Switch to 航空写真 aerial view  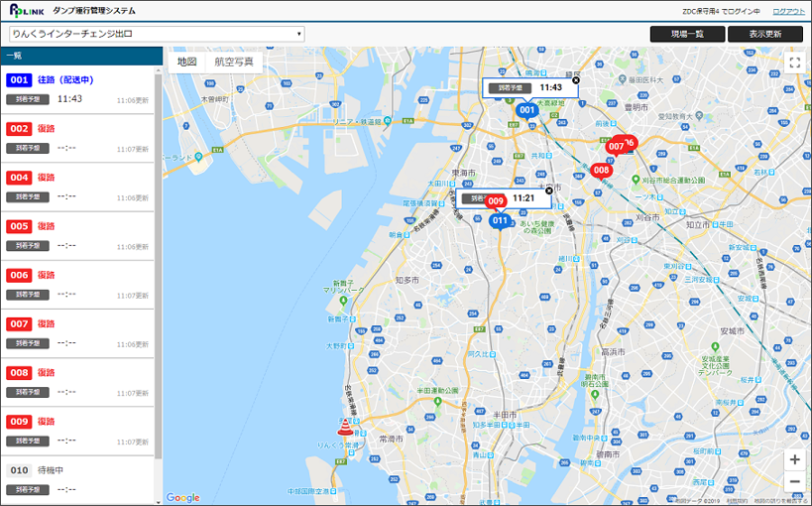234,62
